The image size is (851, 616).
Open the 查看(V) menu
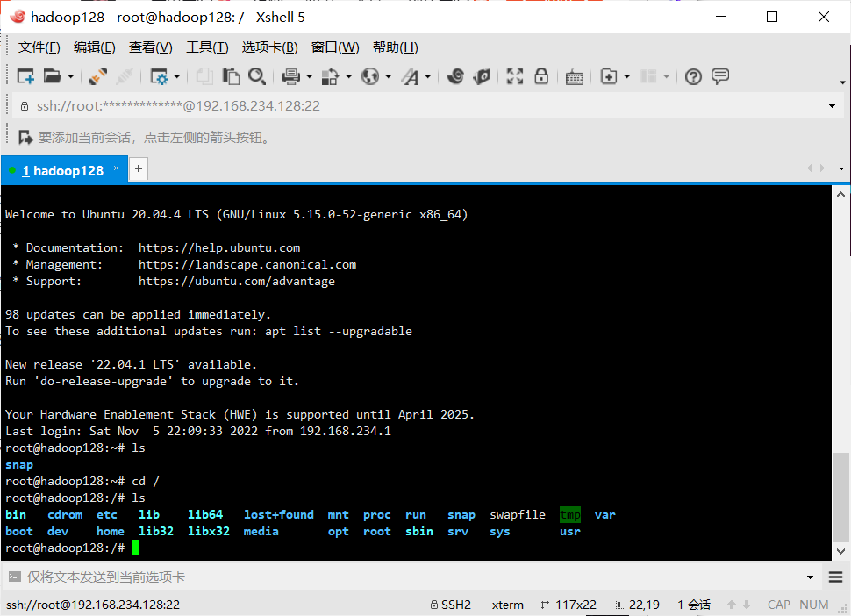[x=150, y=47]
